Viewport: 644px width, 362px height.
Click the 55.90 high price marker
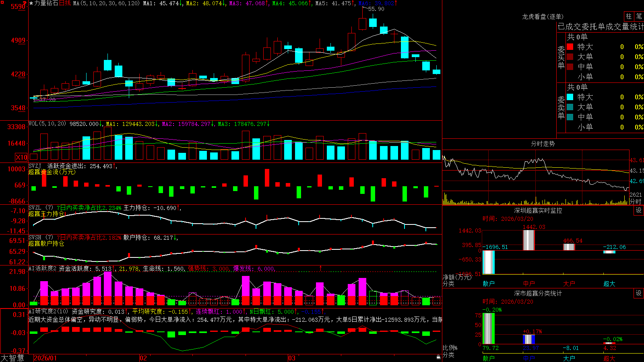[x=376, y=9]
